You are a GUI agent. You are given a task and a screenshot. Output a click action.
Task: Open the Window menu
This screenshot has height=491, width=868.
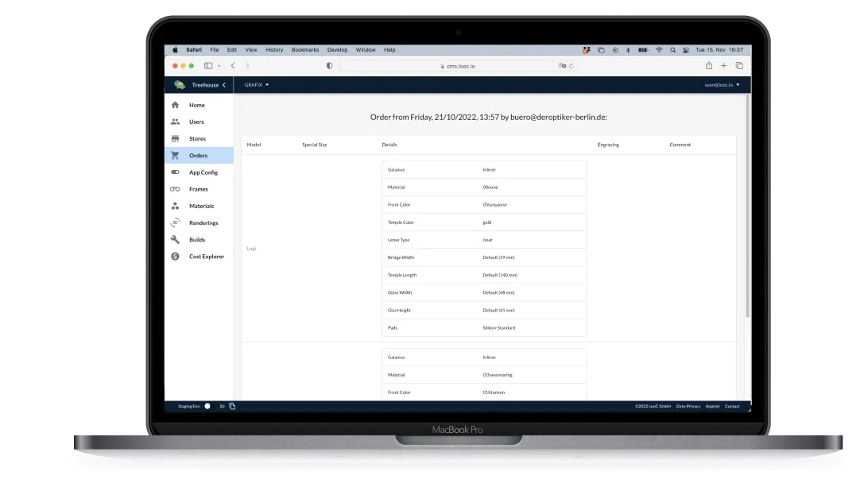pos(366,50)
